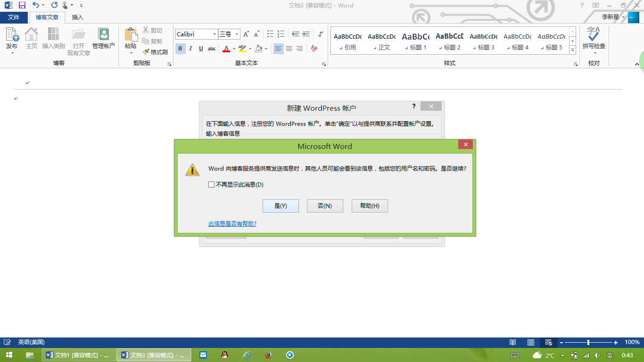
Task: Click the zoom in plus button
Action: [x=616, y=342]
